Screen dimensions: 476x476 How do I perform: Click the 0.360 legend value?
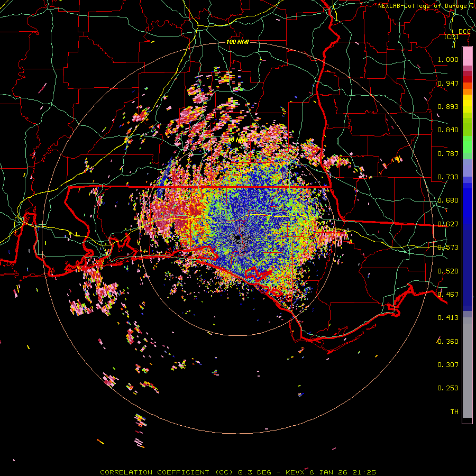click(448, 342)
